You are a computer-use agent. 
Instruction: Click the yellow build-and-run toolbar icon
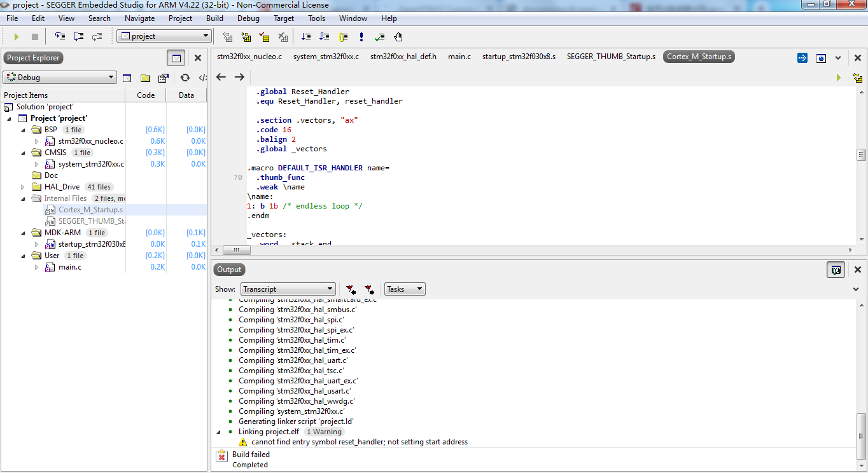(246, 37)
